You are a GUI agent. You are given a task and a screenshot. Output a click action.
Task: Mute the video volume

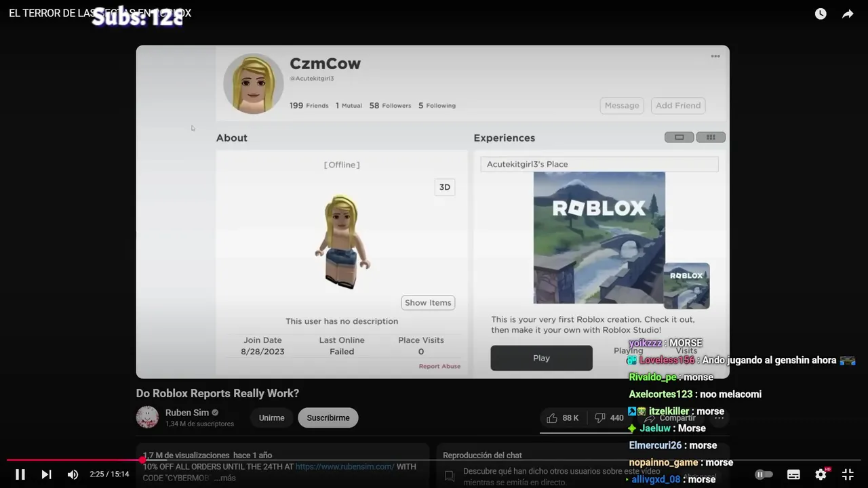pyautogui.click(x=73, y=474)
